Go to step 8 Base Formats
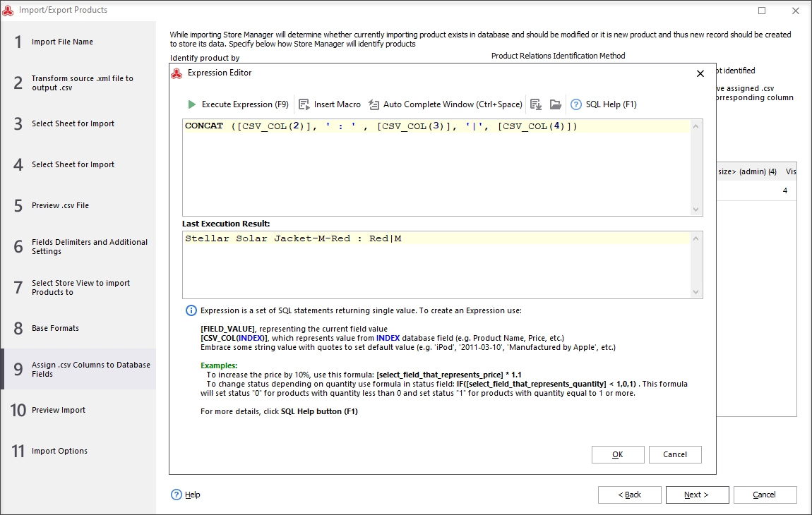The height and width of the screenshot is (515, 812). pyautogui.click(x=78, y=328)
